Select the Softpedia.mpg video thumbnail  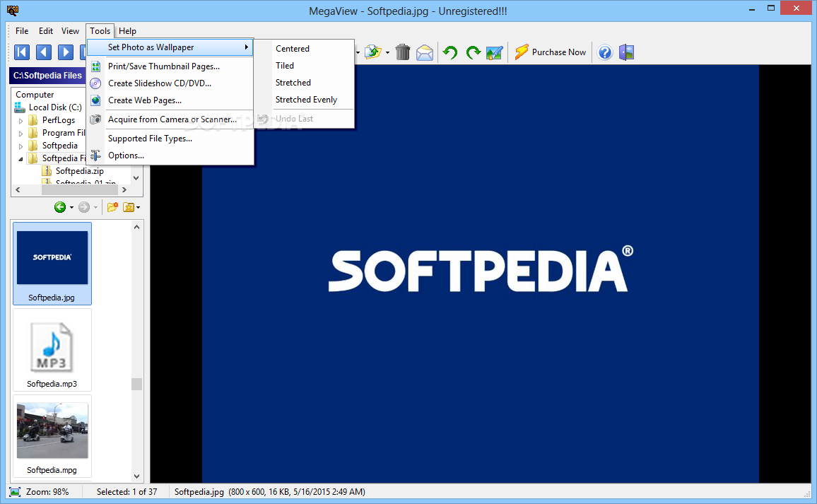click(x=52, y=435)
